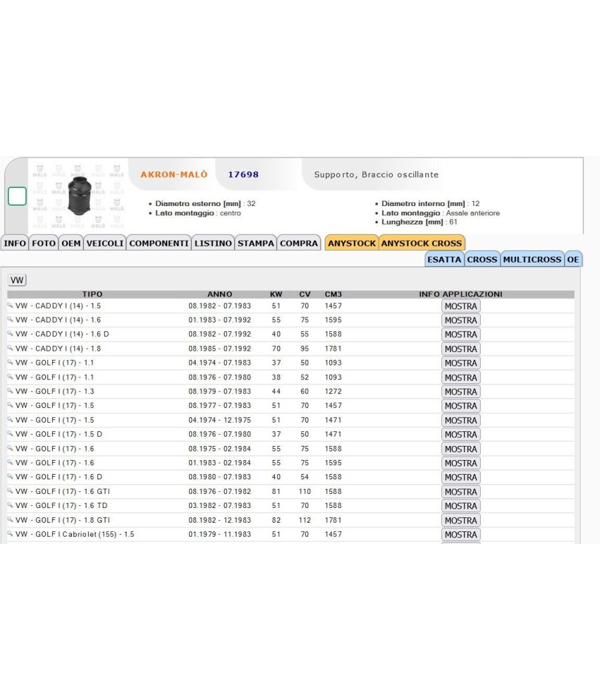Screen dimensions: 600x700
Task: Open magnifier icon beside GOLF I 1.8 GTI
Action: (x=10, y=519)
